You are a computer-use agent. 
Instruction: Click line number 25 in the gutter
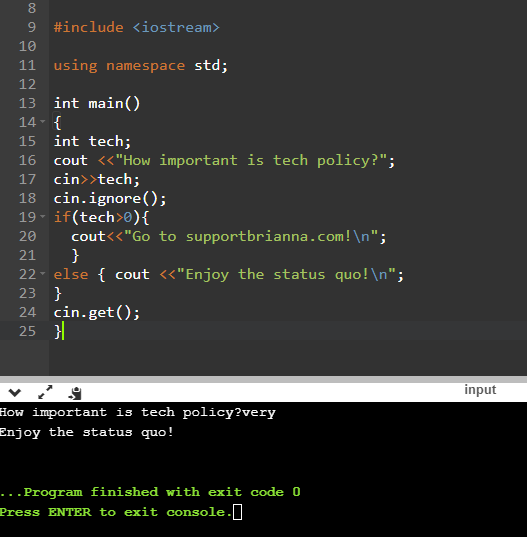[x=27, y=331]
